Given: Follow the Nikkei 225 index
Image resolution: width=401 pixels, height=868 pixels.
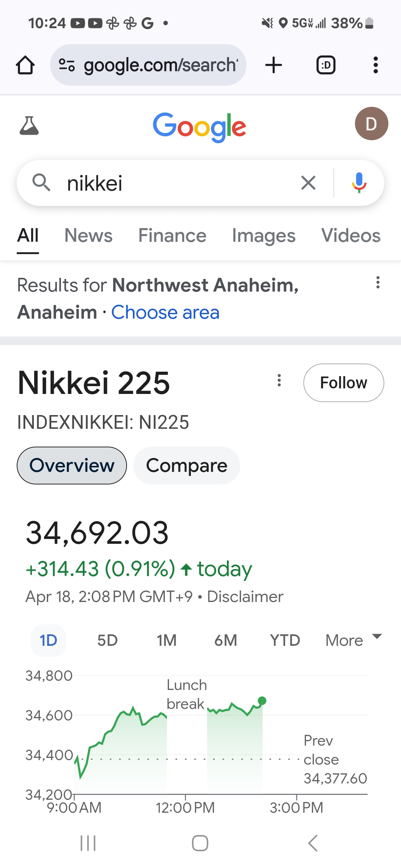Looking at the screenshot, I should 343,383.
